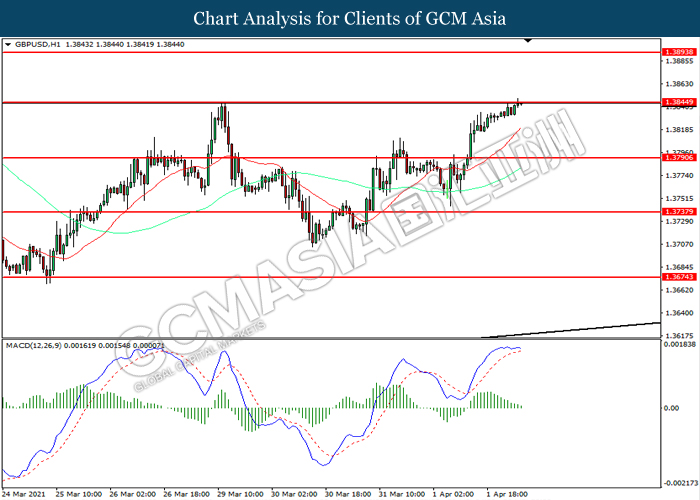Click the MACD scale value -0.002173

coord(679,483)
